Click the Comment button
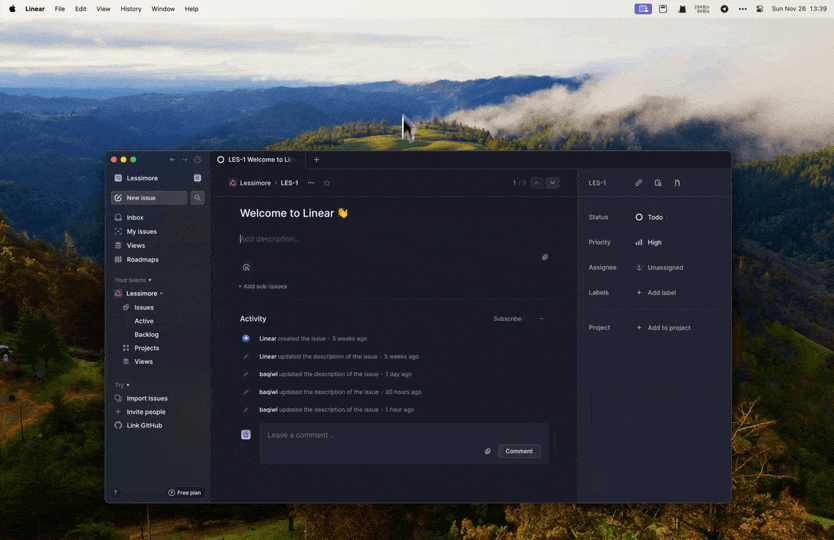 [519, 451]
